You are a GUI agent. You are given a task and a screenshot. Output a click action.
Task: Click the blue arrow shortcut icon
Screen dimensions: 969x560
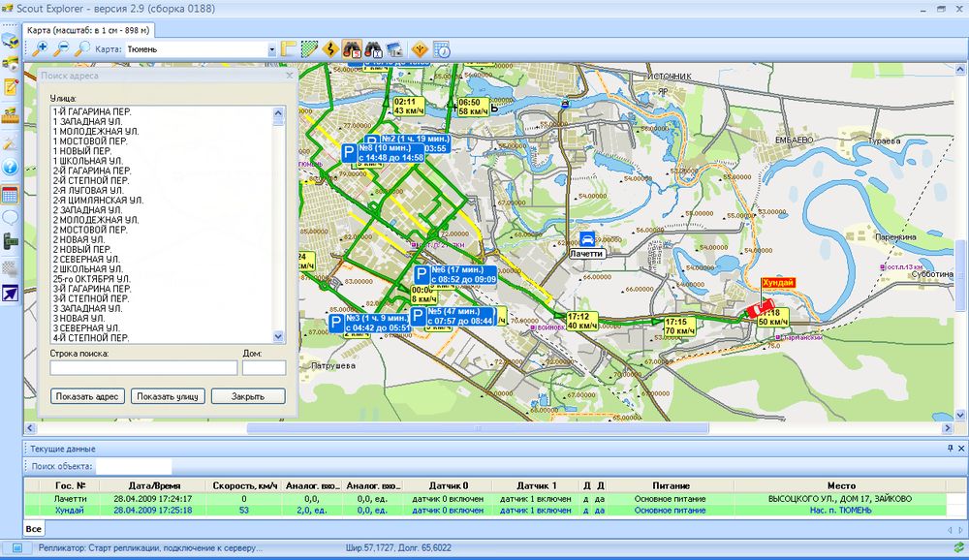click(x=11, y=293)
